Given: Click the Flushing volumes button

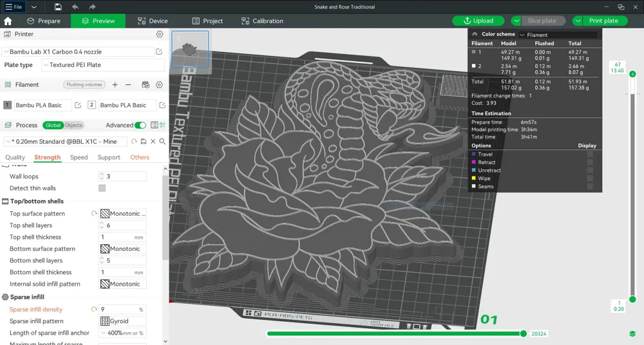Looking at the screenshot, I should pyautogui.click(x=84, y=84).
